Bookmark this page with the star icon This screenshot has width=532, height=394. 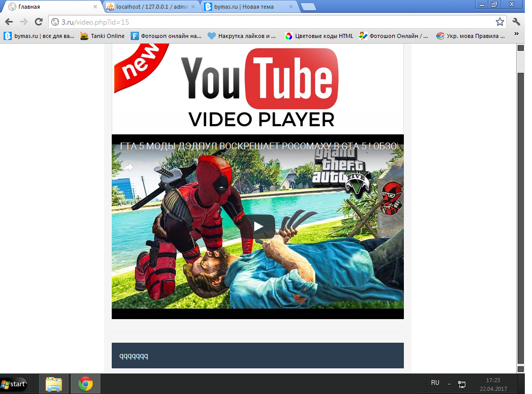coord(500,22)
